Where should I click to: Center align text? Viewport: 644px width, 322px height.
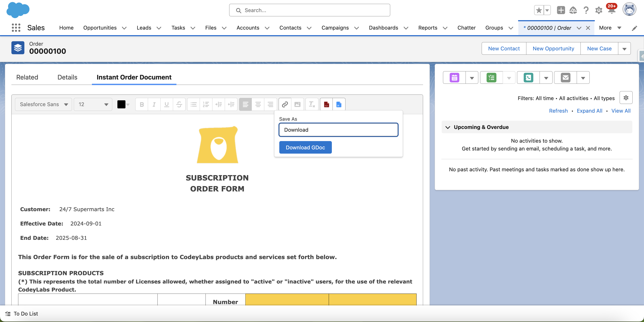coord(258,104)
